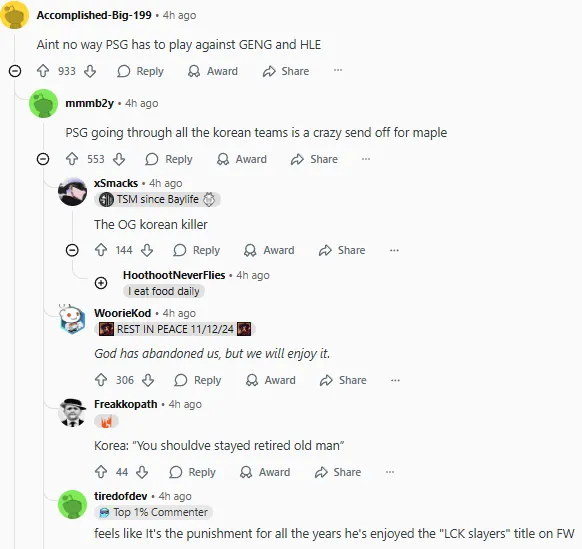The width and height of the screenshot is (582, 549).
Task: Collapse xSmacks' reply thread
Action: click(x=72, y=250)
